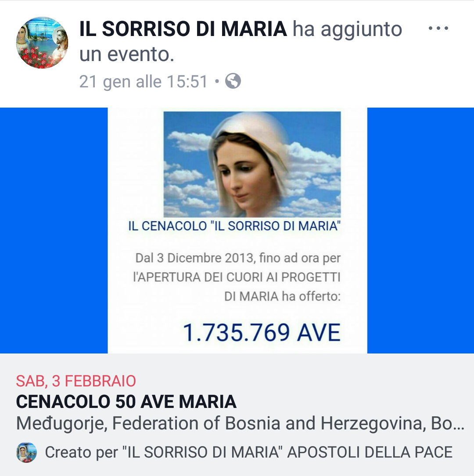This screenshot has width=474, height=476.
Task: Click the IL CENACOLO "IL SORRISO DI MARIA" caption
Action: pos(234,226)
